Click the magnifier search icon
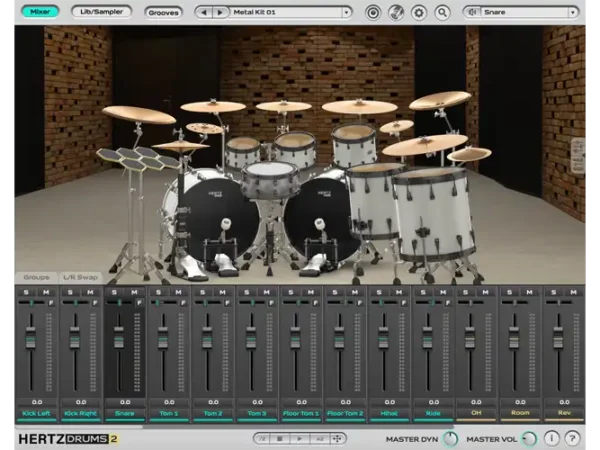 (442, 13)
